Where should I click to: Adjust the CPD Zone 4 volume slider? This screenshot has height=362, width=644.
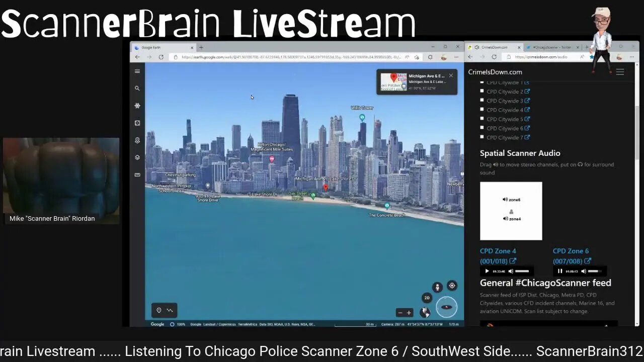point(522,271)
